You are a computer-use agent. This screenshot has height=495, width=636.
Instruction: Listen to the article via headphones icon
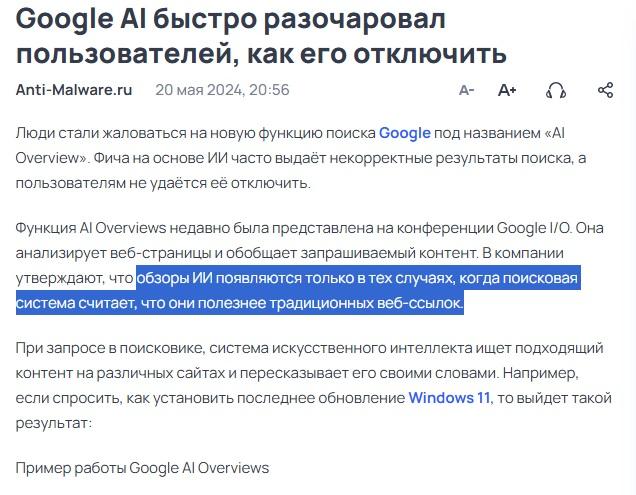tap(556, 90)
